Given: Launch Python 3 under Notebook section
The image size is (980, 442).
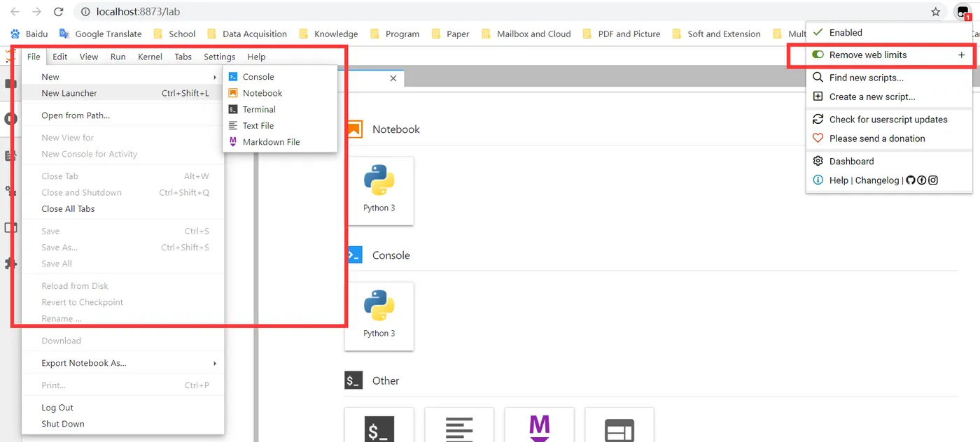Looking at the screenshot, I should (x=379, y=190).
